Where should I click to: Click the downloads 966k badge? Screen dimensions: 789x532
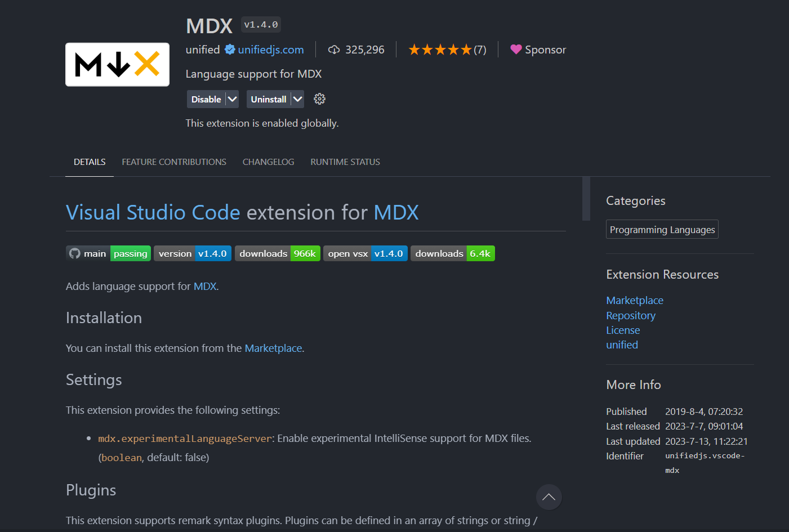point(278,253)
